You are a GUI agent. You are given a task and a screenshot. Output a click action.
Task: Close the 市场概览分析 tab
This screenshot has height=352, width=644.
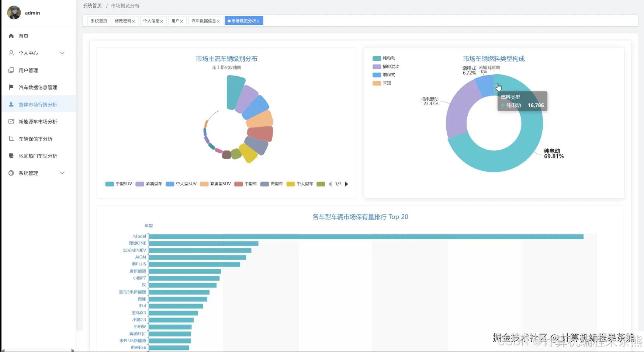pos(258,21)
